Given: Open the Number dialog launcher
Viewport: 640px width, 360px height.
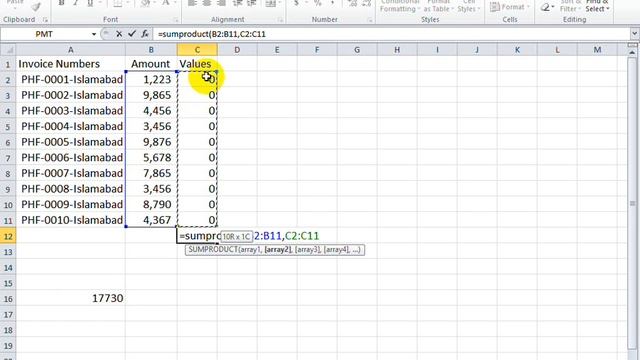Looking at the screenshot, I should 370,20.
